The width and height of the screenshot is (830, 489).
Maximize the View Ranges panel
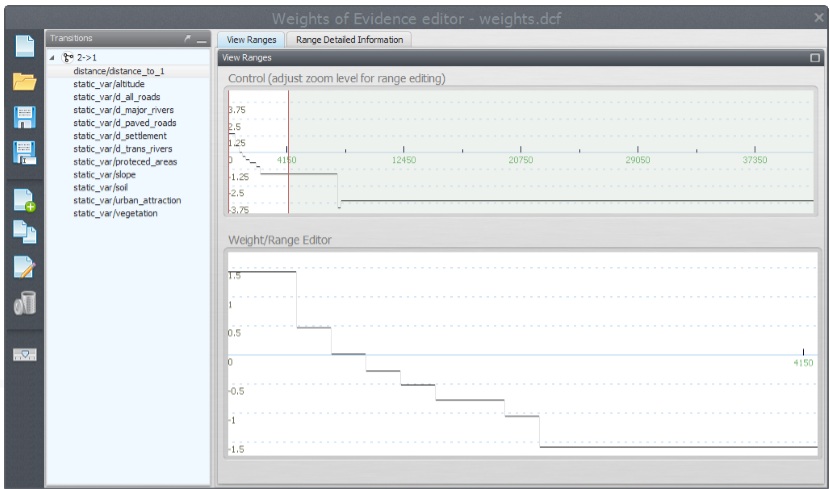pyautogui.click(x=814, y=58)
